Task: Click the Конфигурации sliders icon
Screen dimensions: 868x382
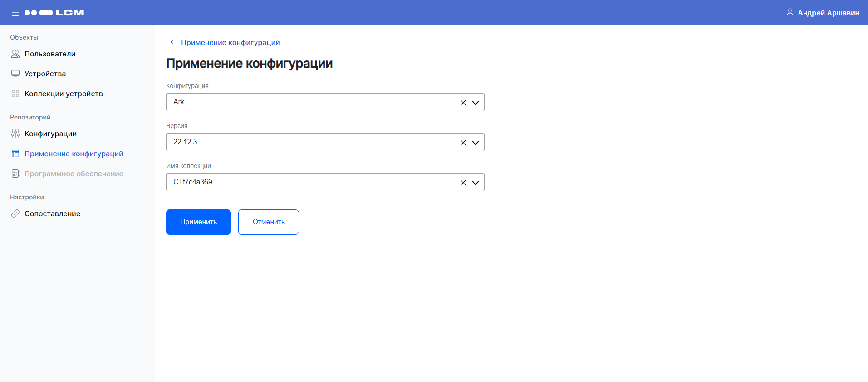Action: coord(15,134)
